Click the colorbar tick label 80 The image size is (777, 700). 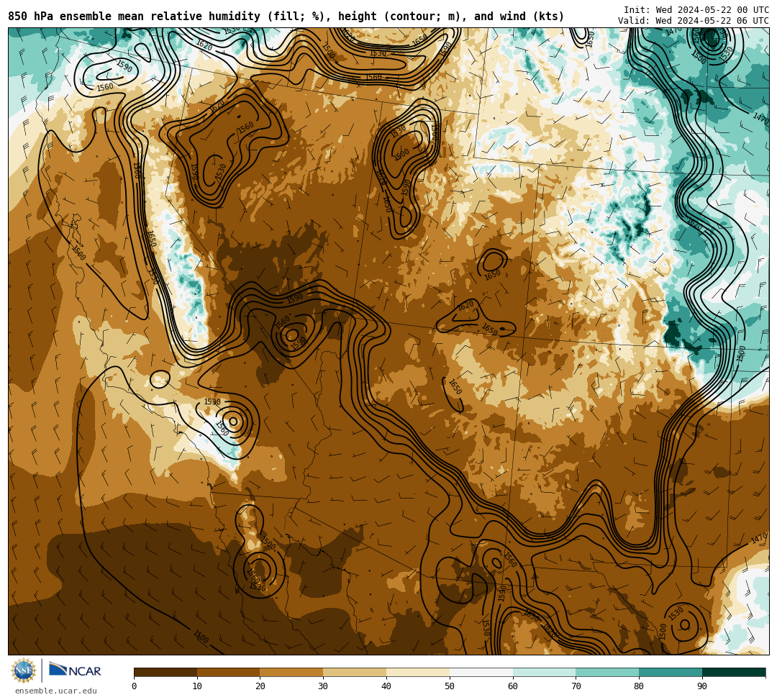(x=640, y=686)
